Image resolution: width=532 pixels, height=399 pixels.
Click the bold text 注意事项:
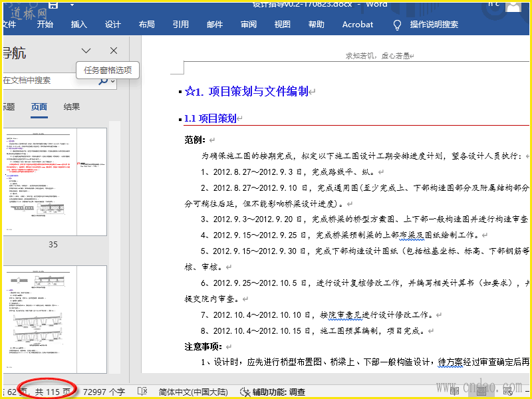(x=203, y=346)
